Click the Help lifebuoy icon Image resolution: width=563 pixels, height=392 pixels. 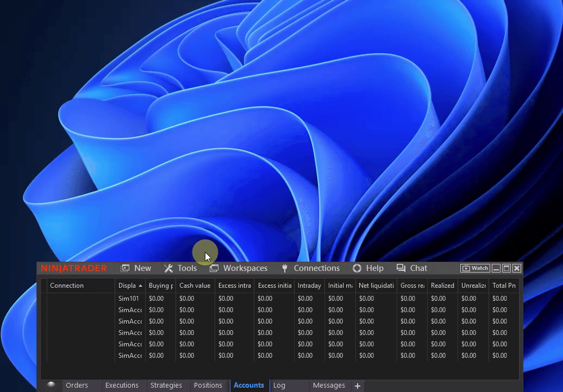coord(357,268)
